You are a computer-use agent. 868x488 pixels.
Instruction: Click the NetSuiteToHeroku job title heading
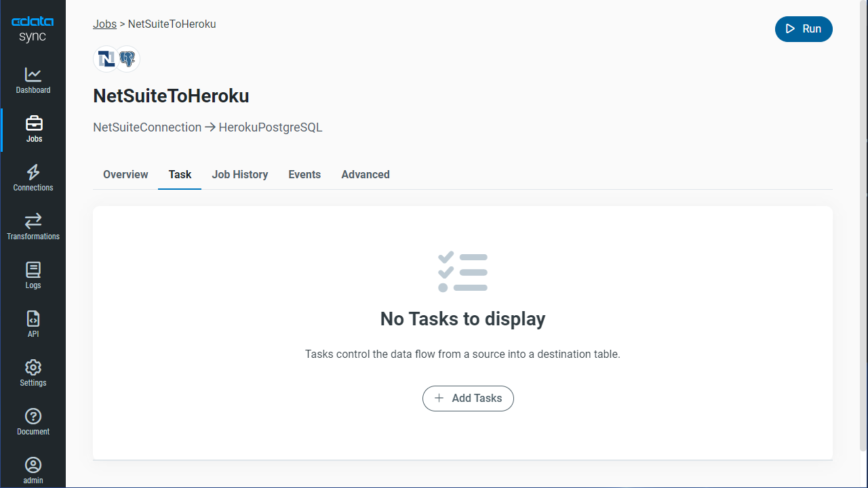(x=171, y=96)
